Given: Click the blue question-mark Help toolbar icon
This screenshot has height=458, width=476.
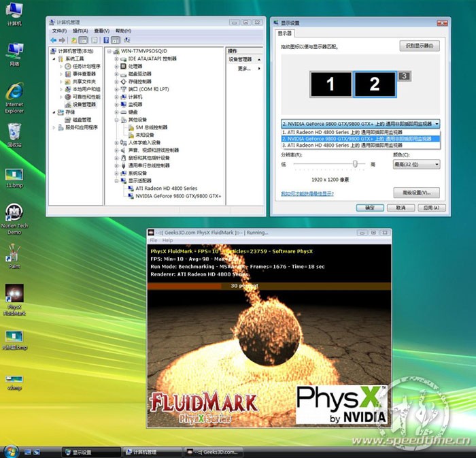Looking at the screenshot, I should pos(106,40).
